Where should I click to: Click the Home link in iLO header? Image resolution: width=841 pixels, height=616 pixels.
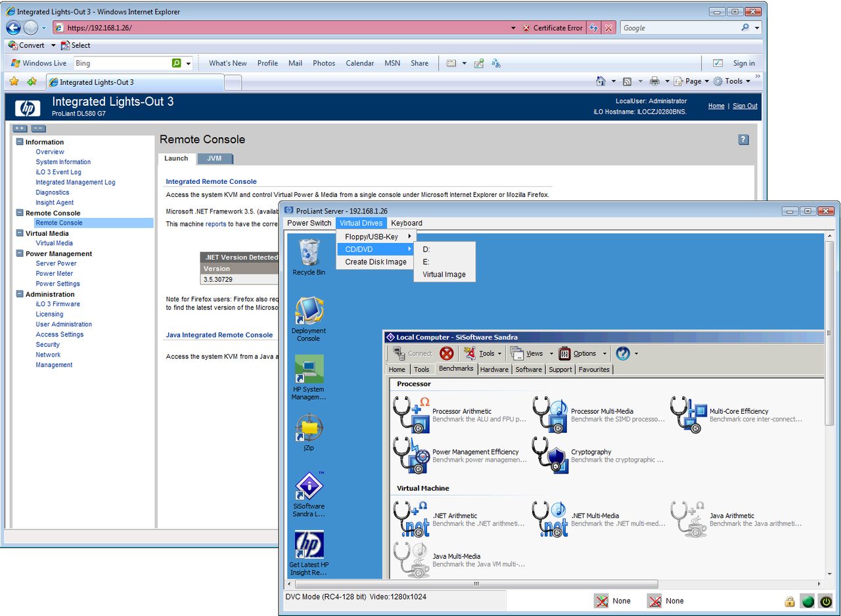716,106
